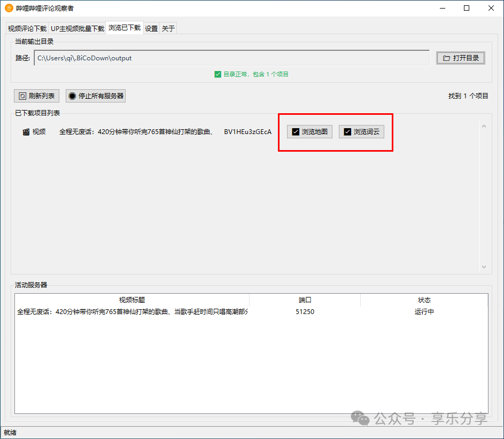Click the 浏览地图 button
The width and height of the screenshot is (504, 439).
[309, 132]
